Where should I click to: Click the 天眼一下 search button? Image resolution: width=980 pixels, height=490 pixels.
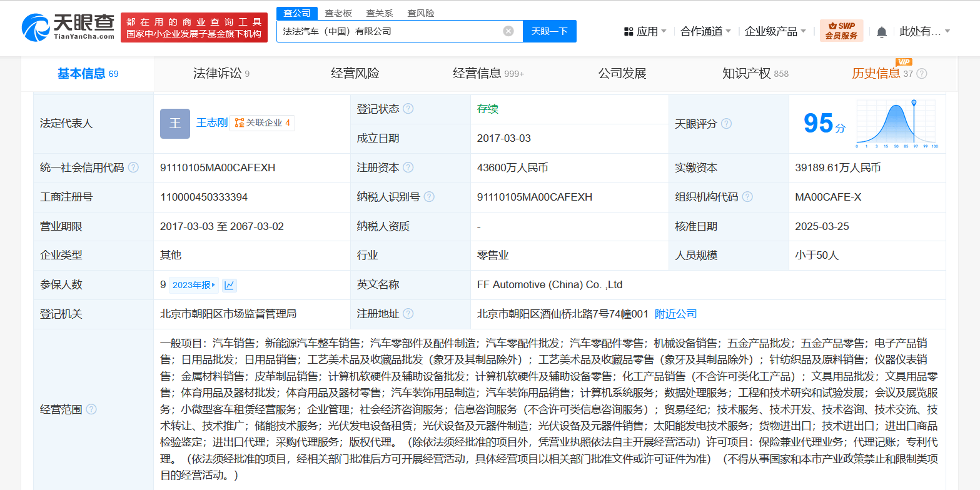(x=549, y=31)
